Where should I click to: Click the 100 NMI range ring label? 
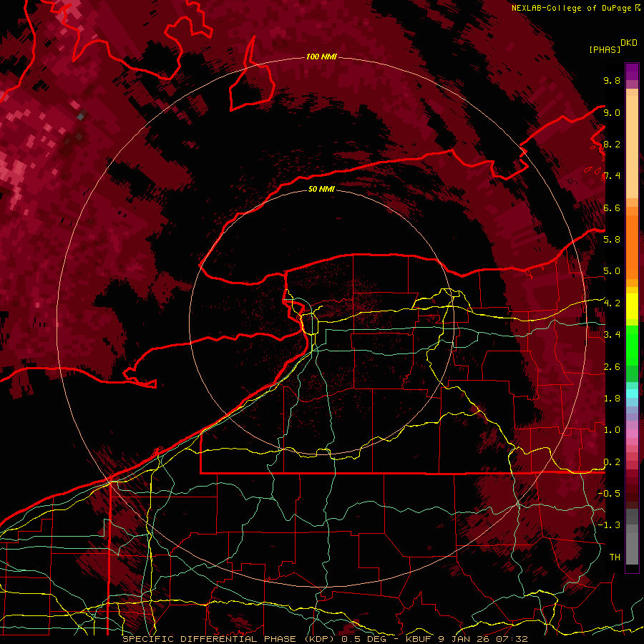pos(321,57)
